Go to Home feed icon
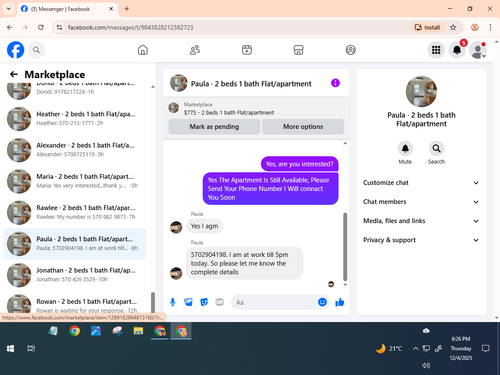500x375 pixels. (143, 50)
